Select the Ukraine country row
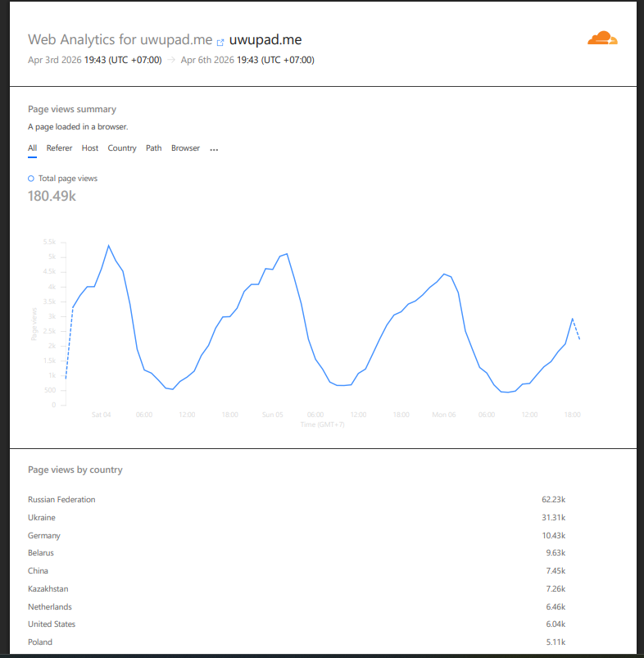Image resolution: width=644 pixels, height=658 pixels. tap(42, 517)
